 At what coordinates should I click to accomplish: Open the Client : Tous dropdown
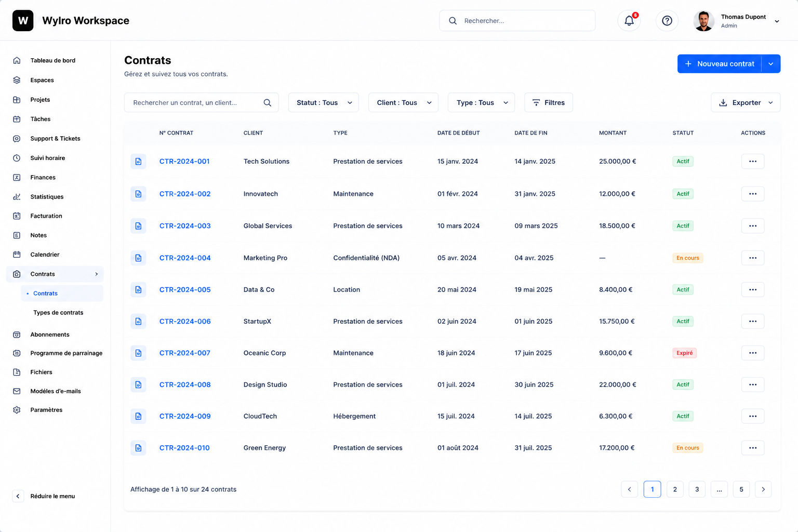coord(403,103)
